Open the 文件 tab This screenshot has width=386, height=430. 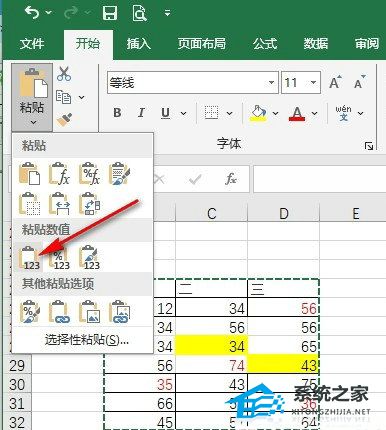[x=32, y=44]
